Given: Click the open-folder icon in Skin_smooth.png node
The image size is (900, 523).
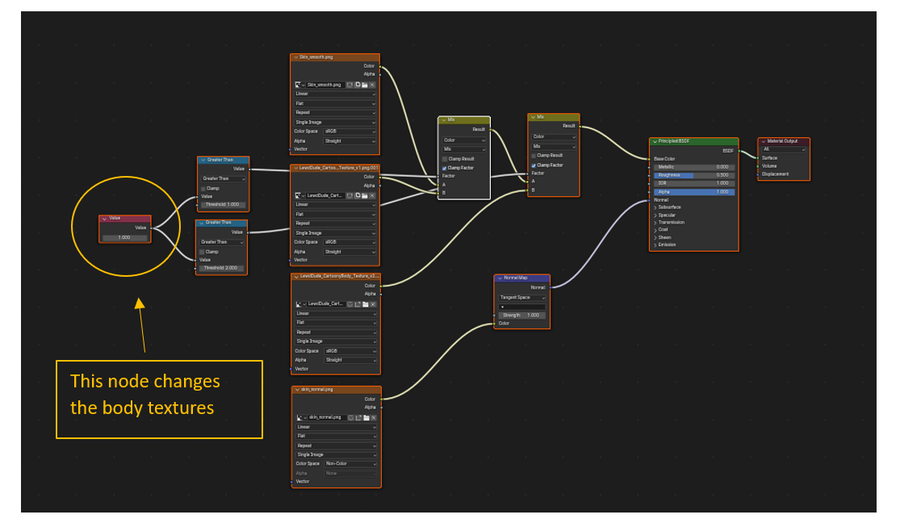Looking at the screenshot, I should point(366,84).
